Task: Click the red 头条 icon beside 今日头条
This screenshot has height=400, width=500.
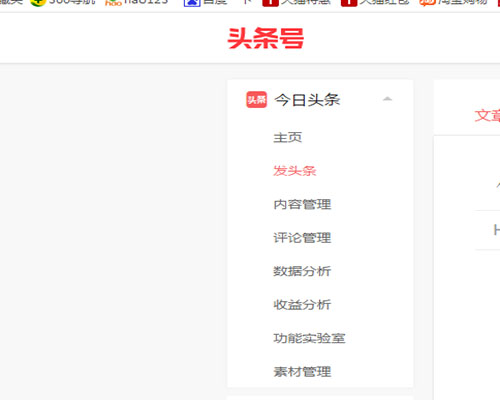Action: click(x=256, y=100)
